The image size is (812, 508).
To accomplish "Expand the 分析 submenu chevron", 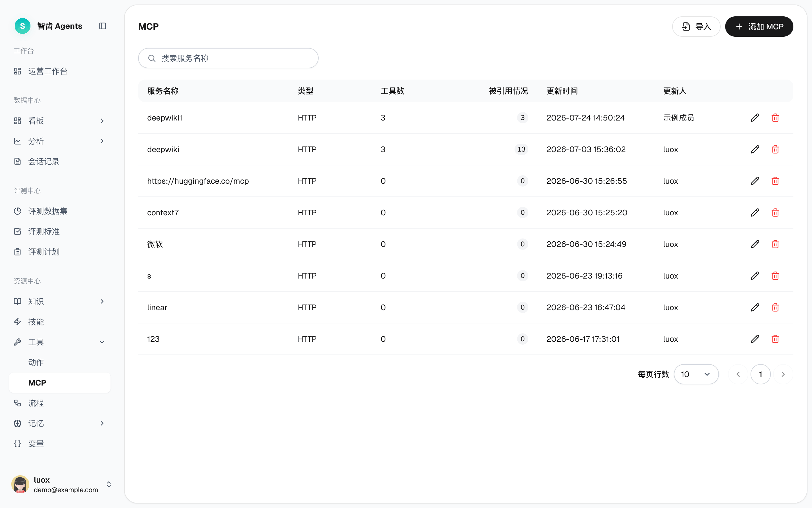I will [x=102, y=141].
